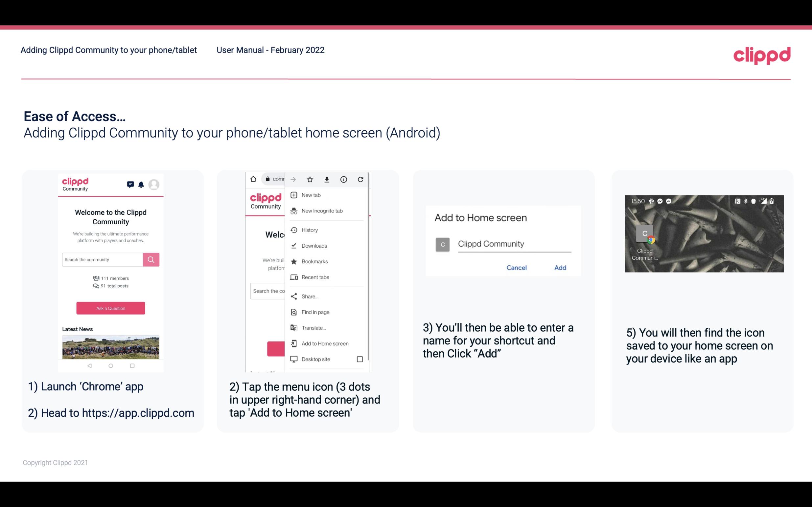
Task: Click the Add button in shortcut dialog
Action: 560,268
